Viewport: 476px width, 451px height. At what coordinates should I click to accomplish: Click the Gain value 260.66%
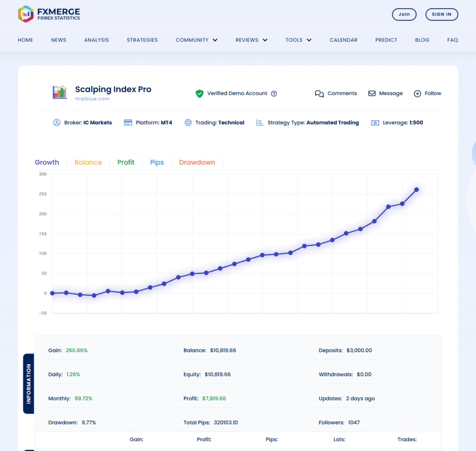pos(77,350)
